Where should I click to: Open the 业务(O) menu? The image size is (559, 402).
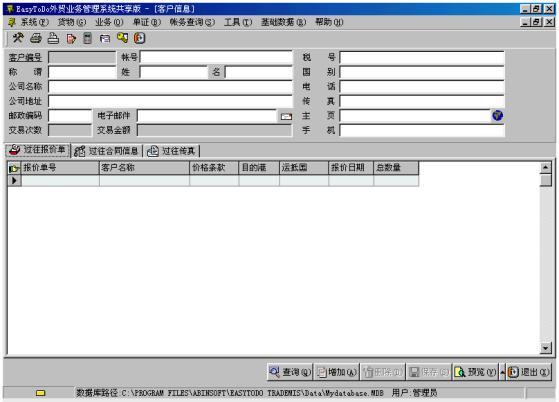coord(109,22)
